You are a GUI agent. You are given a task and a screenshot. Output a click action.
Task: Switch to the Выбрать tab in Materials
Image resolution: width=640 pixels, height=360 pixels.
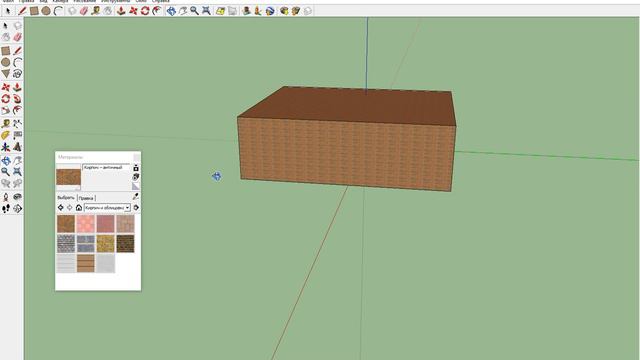click(66, 198)
